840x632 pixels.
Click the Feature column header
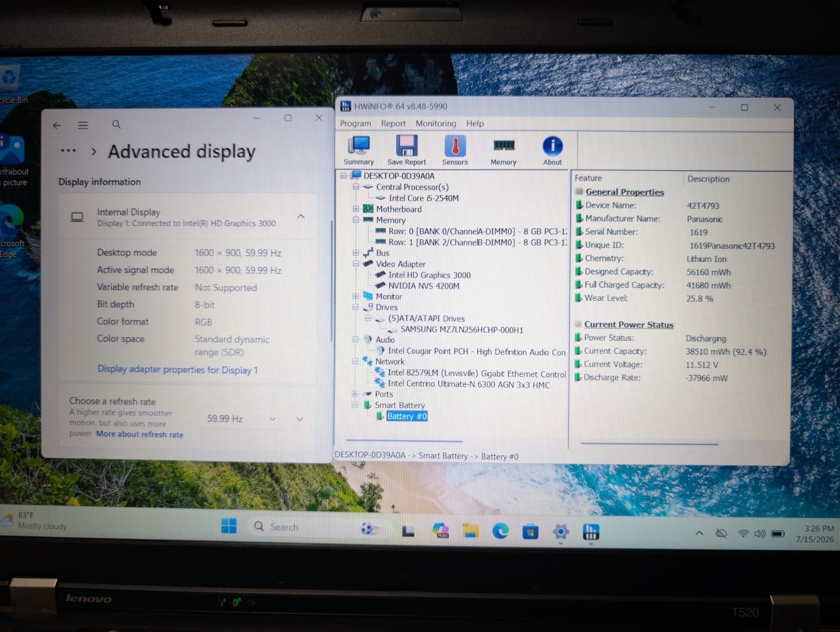pos(588,178)
